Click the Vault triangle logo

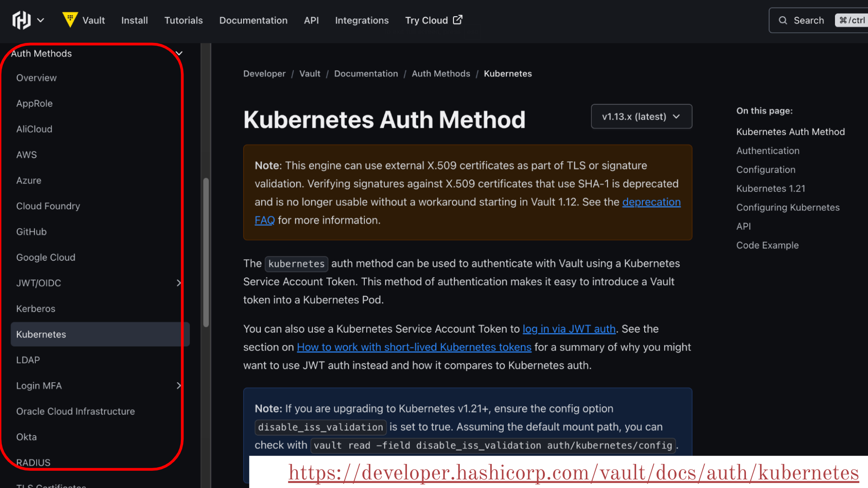point(70,20)
